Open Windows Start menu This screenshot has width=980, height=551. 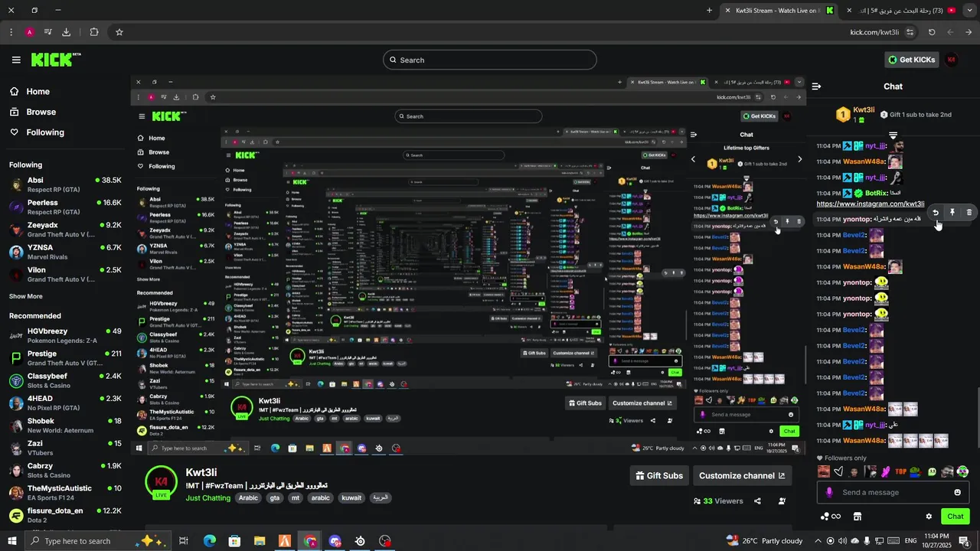pyautogui.click(x=11, y=541)
